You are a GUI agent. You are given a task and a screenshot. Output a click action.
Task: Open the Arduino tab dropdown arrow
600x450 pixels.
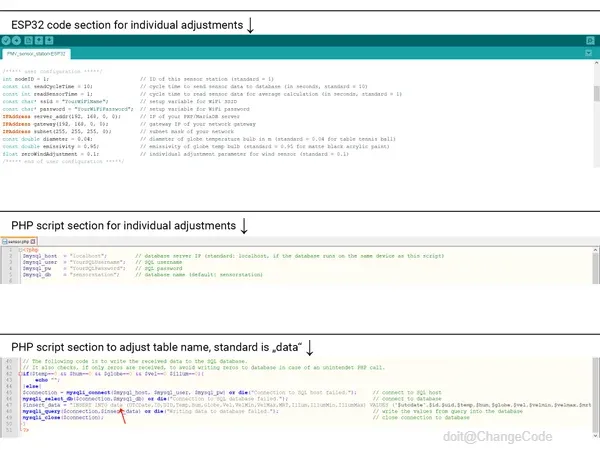[x=589, y=53]
